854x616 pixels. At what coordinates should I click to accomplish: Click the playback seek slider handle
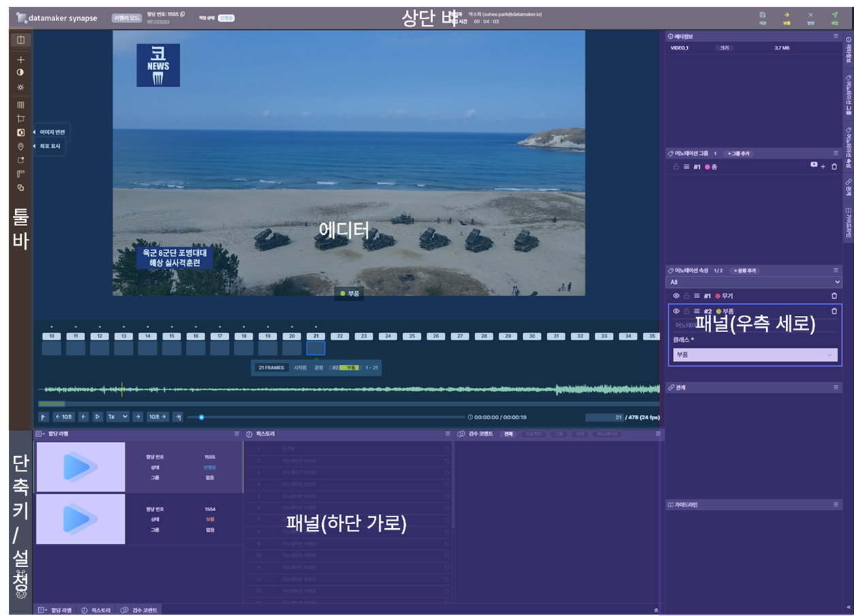202,417
